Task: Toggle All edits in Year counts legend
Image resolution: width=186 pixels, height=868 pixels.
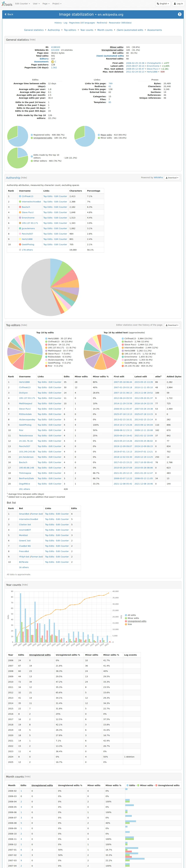Action: (130, 615)
